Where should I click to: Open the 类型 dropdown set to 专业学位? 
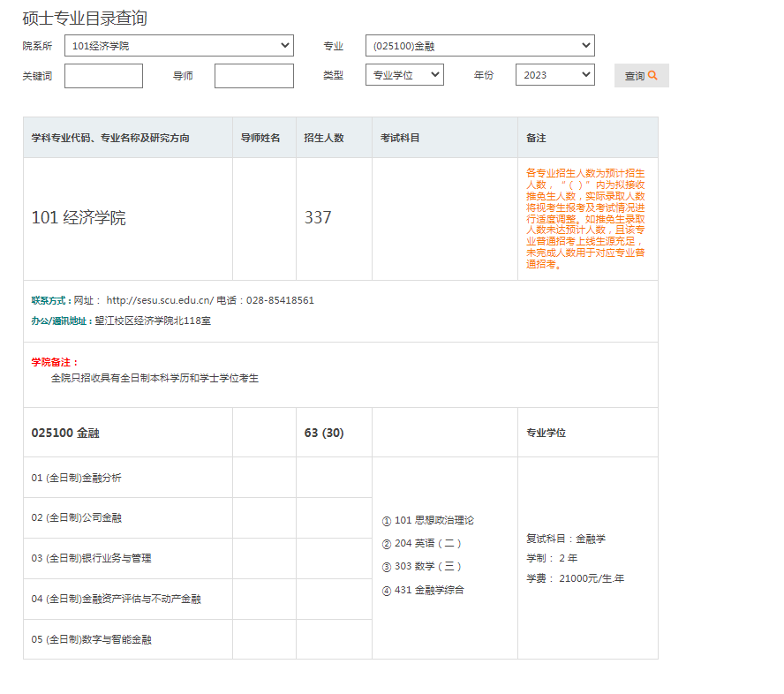pyautogui.click(x=404, y=75)
